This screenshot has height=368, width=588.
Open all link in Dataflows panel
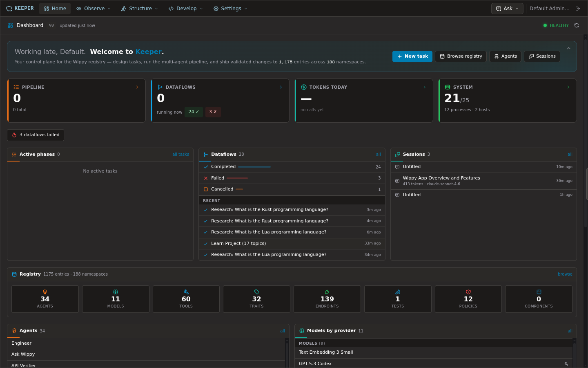(378, 155)
